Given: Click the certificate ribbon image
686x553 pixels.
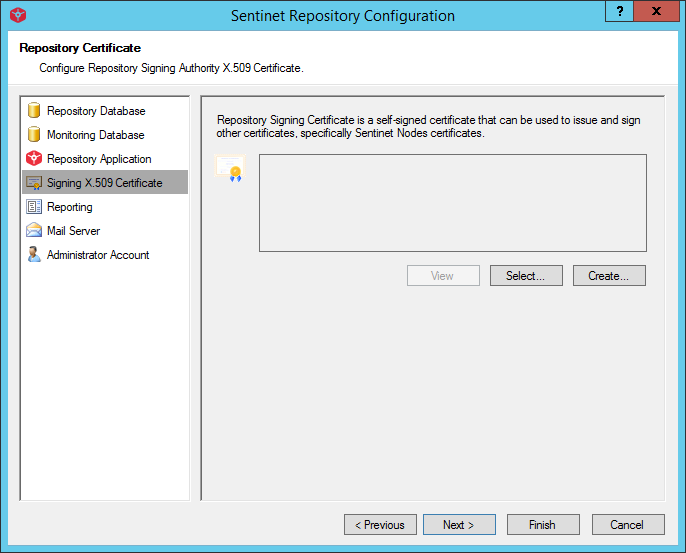Looking at the screenshot, I should tap(230, 168).
